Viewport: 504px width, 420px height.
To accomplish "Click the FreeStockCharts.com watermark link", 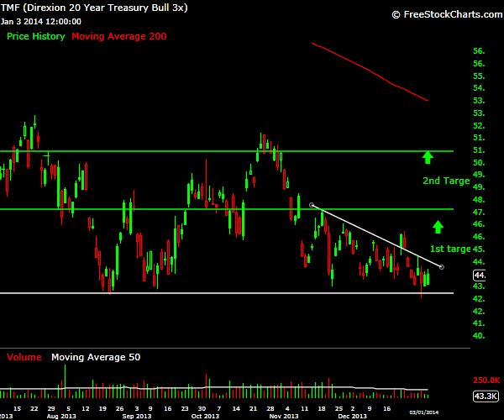I will [447, 14].
